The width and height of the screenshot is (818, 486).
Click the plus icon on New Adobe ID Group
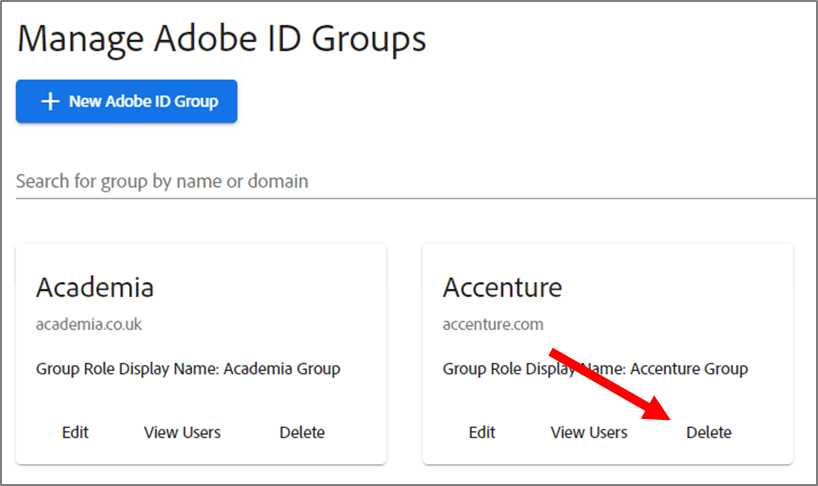point(50,101)
